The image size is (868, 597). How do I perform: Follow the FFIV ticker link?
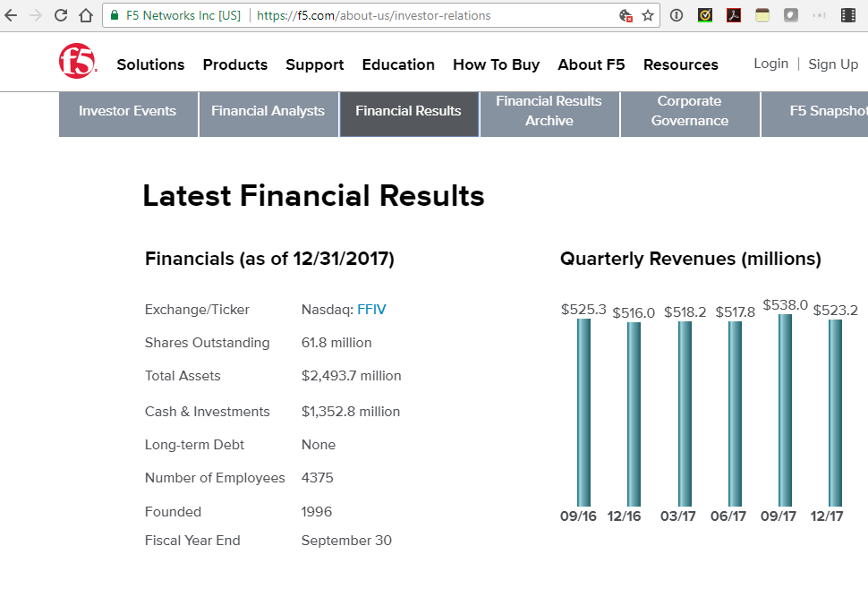(x=370, y=309)
